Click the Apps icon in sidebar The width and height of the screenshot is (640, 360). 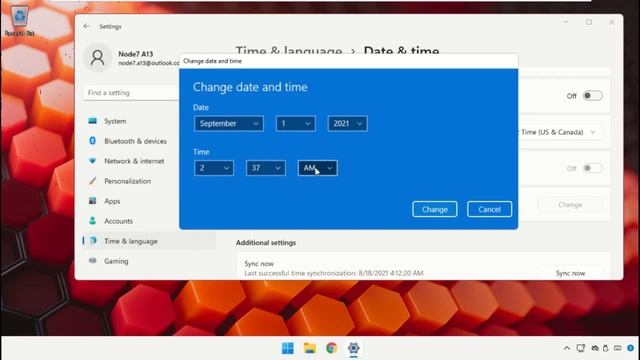[93, 200]
